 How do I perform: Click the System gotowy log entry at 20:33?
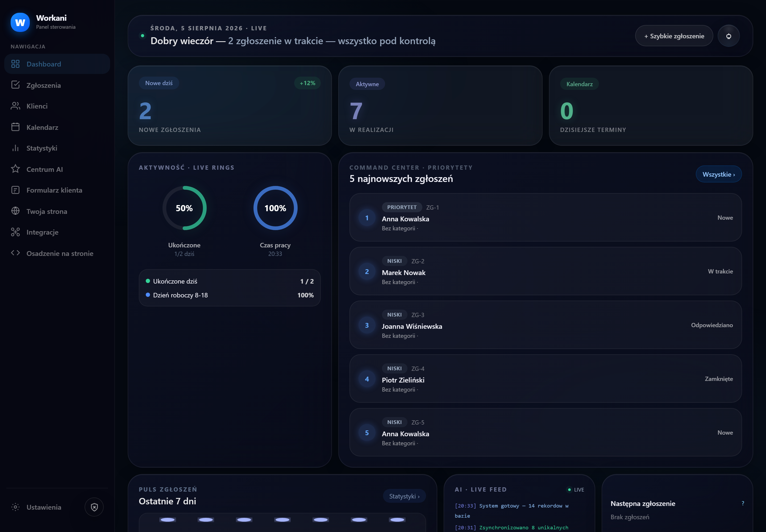tap(511, 511)
